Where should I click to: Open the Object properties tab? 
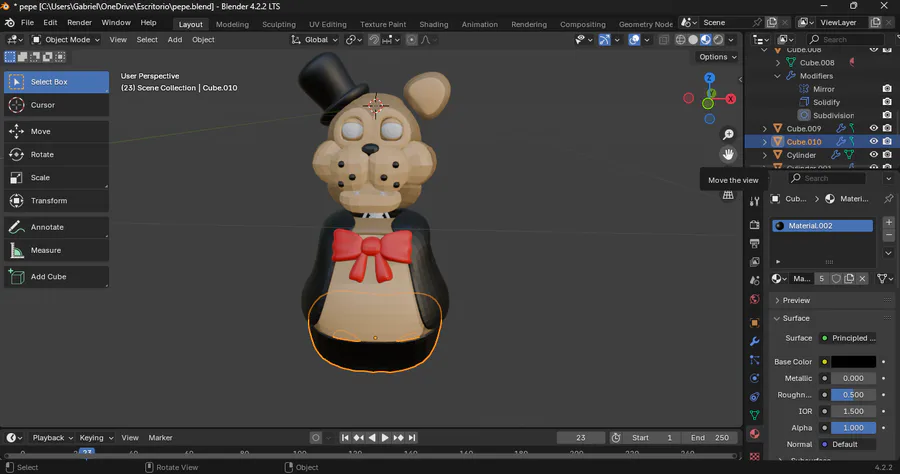click(755, 323)
